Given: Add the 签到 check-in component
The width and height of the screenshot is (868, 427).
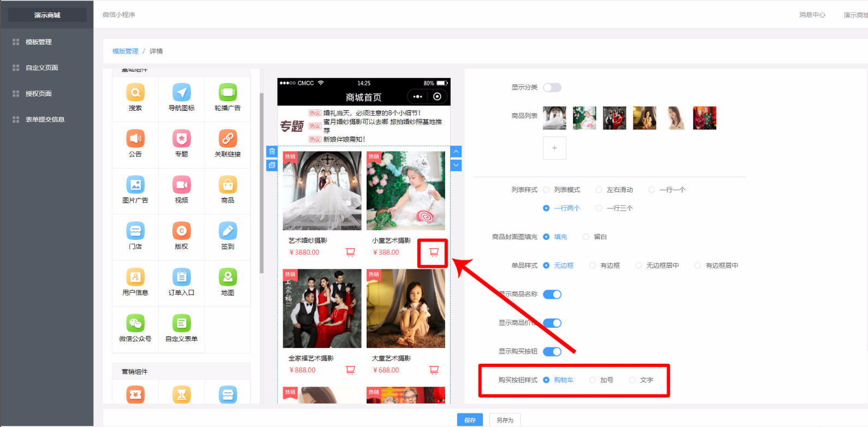Looking at the screenshot, I should (228, 237).
